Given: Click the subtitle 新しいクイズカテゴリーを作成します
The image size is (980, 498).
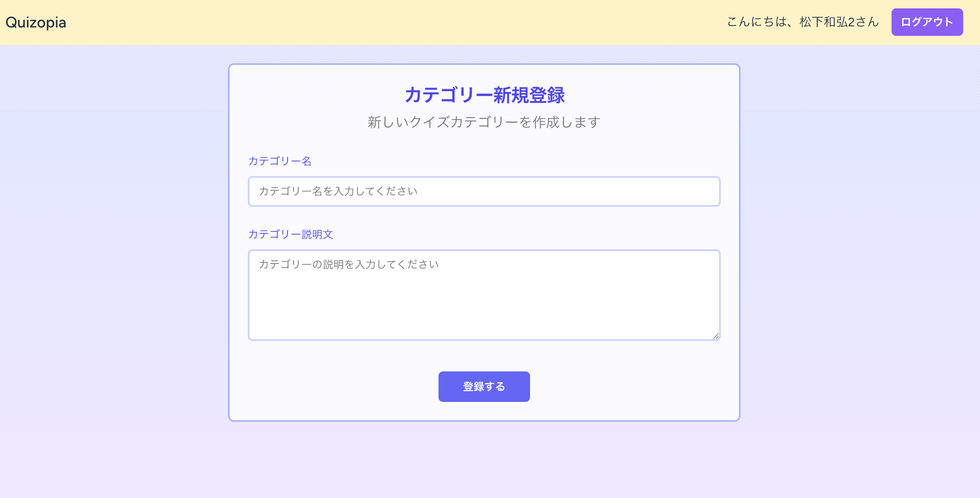Looking at the screenshot, I should (484, 122).
